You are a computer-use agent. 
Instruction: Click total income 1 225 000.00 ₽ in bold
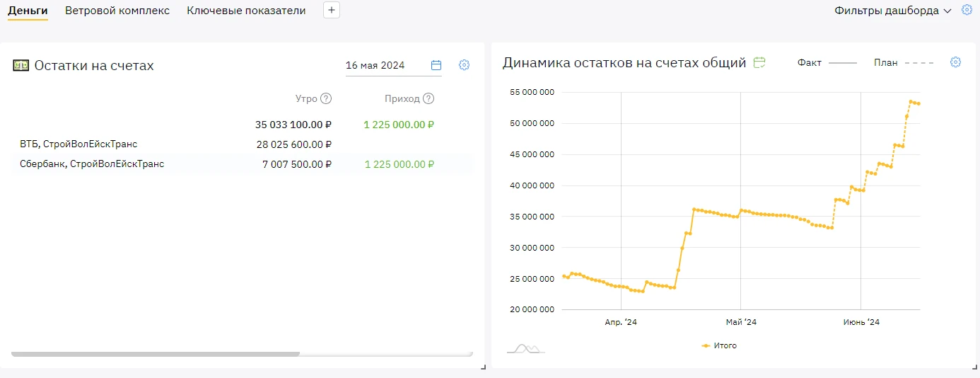[x=399, y=125]
